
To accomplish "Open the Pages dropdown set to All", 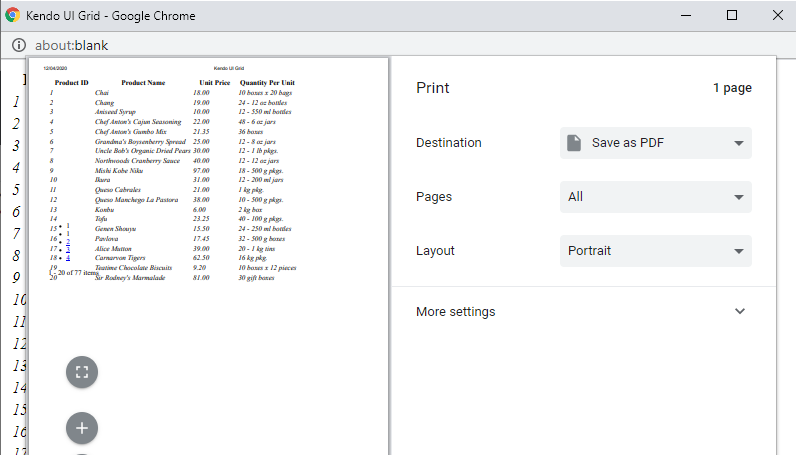I will pyautogui.click(x=656, y=197).
